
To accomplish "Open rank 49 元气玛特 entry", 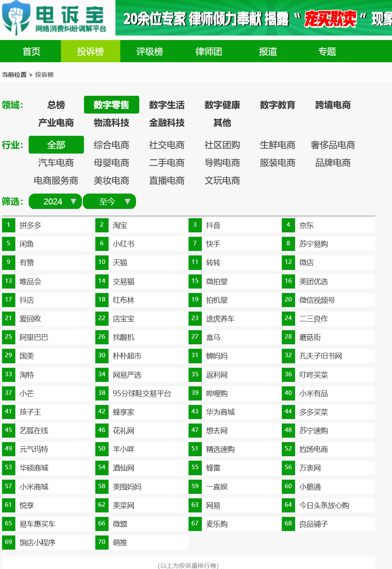I will (x=48, y=449).
